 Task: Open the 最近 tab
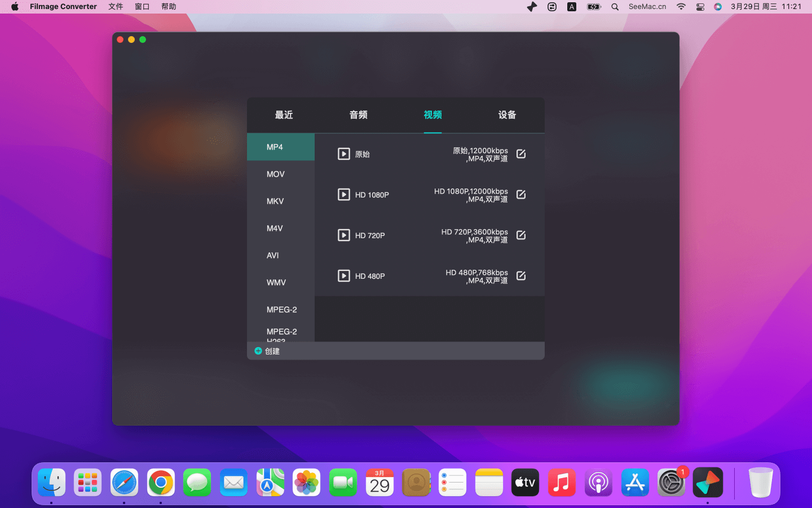(284, 115)
